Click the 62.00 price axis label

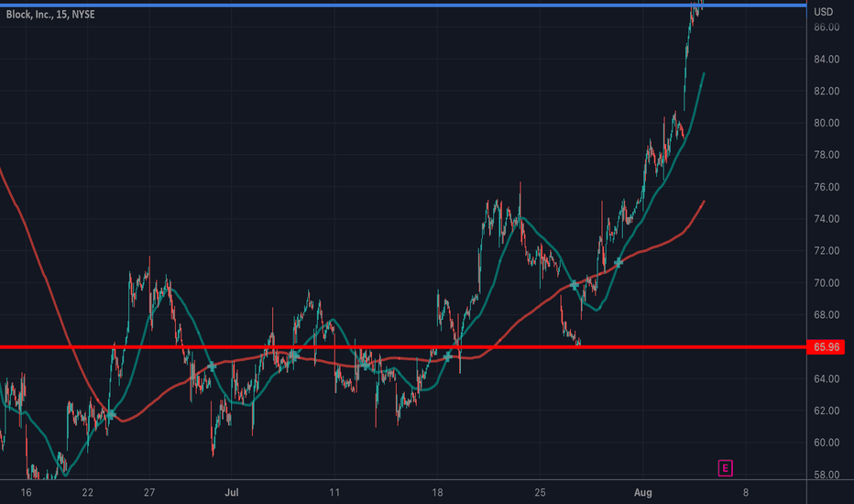(x=827, y=411)
